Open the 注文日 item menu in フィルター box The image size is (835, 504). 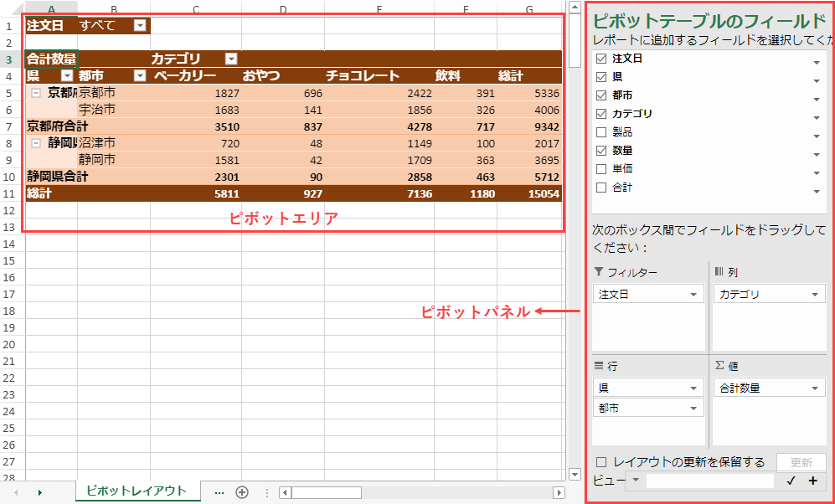693,295
